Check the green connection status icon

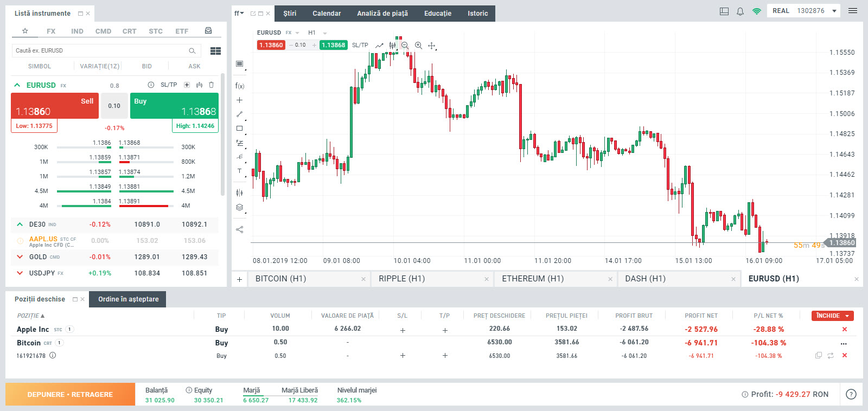[756, 11]
